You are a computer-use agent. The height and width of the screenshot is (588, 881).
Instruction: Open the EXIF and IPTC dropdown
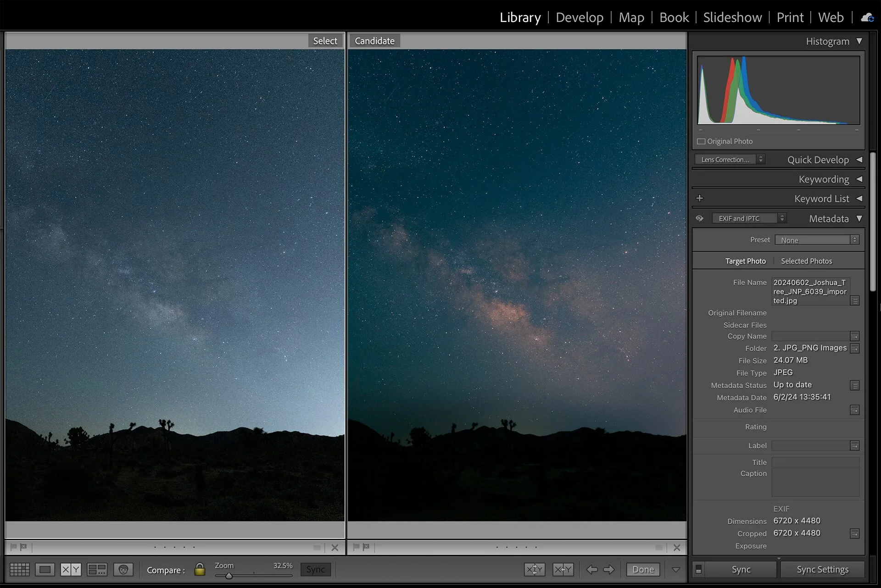pyautogui.click(x=749, y=218)
